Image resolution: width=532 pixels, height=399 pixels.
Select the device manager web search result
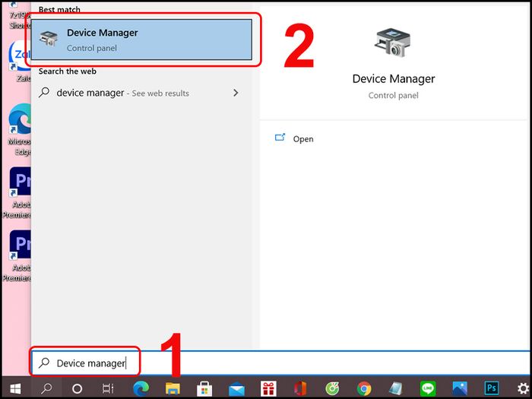pyautogui.click(x=141, y=93)
